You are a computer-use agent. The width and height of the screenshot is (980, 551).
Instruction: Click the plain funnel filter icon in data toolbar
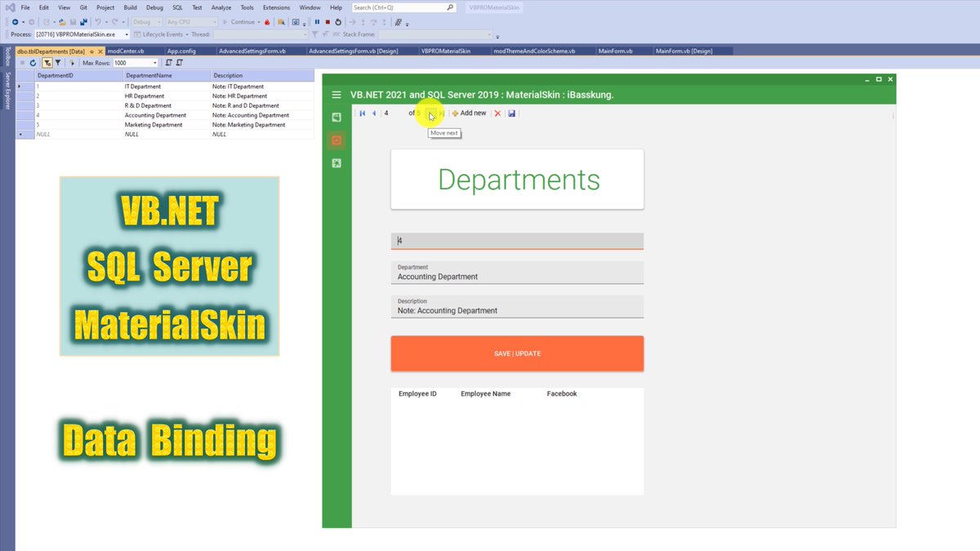pyautogui.click(x=58, y=63)
